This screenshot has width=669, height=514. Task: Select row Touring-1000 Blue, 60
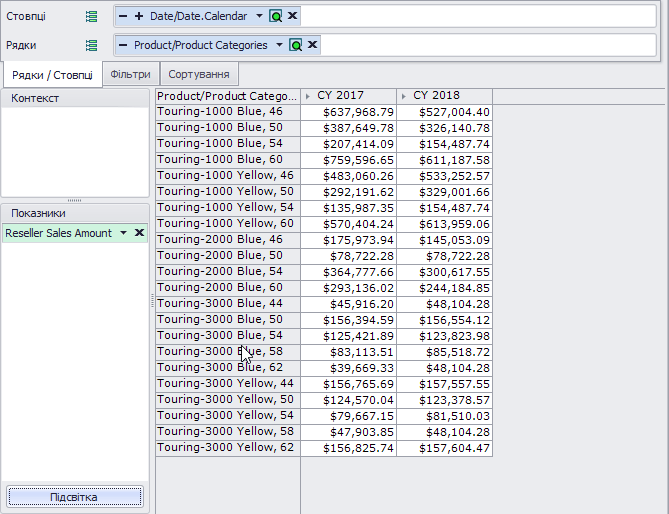[x=228, y=160]
